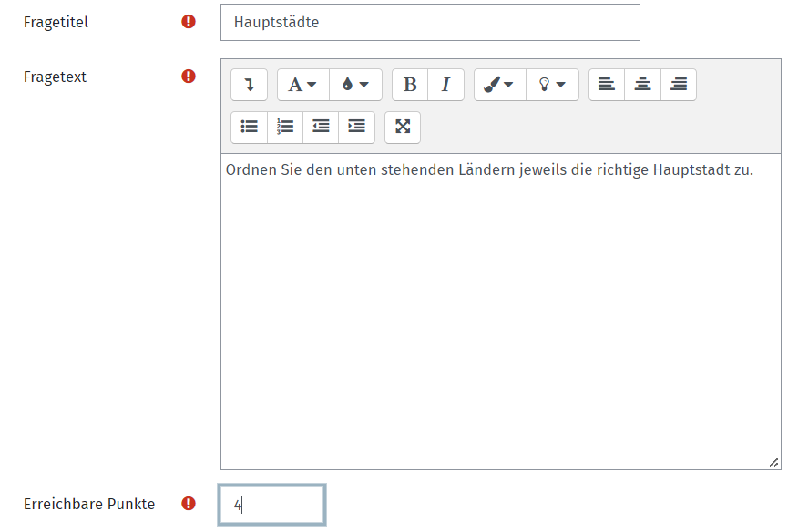Click inside the Fragetext editor area

click(500, 312)
